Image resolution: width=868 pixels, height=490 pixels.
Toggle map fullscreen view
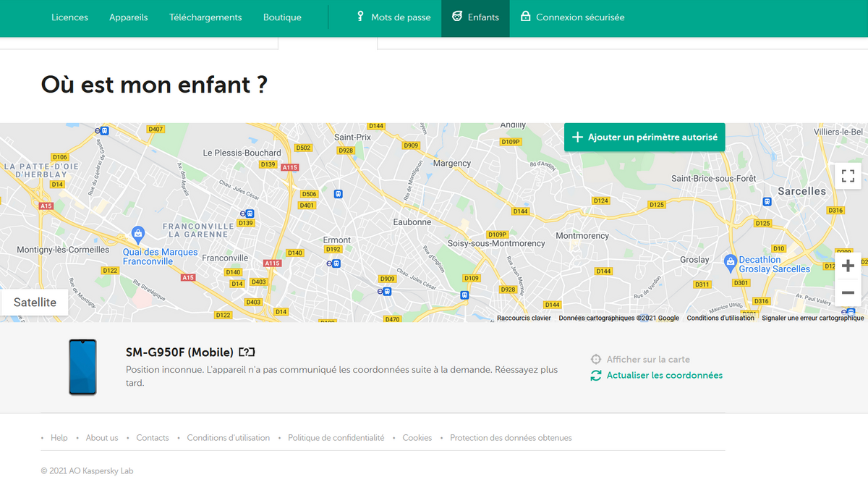(x=848, y=176)
